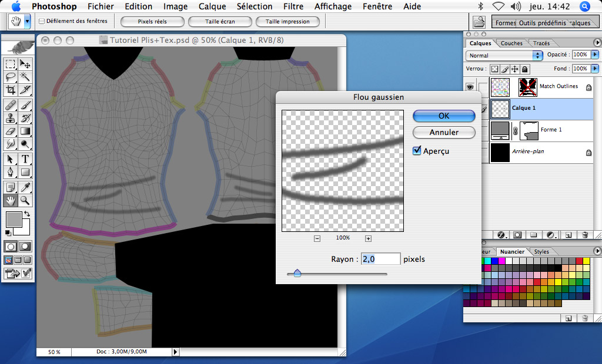Open the Calques panel options menu
The height and width of the screenshot is (364, 602).
pyautogui.click(x=597, y=43)
